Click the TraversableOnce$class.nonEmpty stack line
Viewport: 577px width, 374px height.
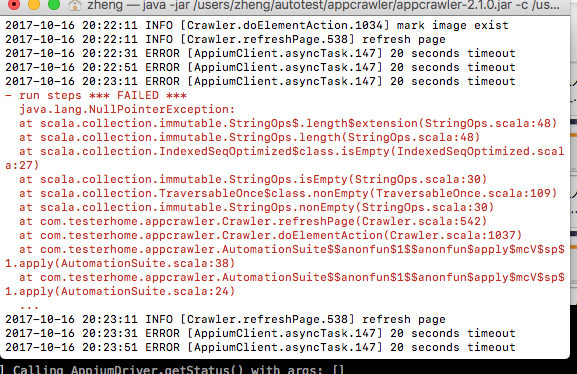288,193
